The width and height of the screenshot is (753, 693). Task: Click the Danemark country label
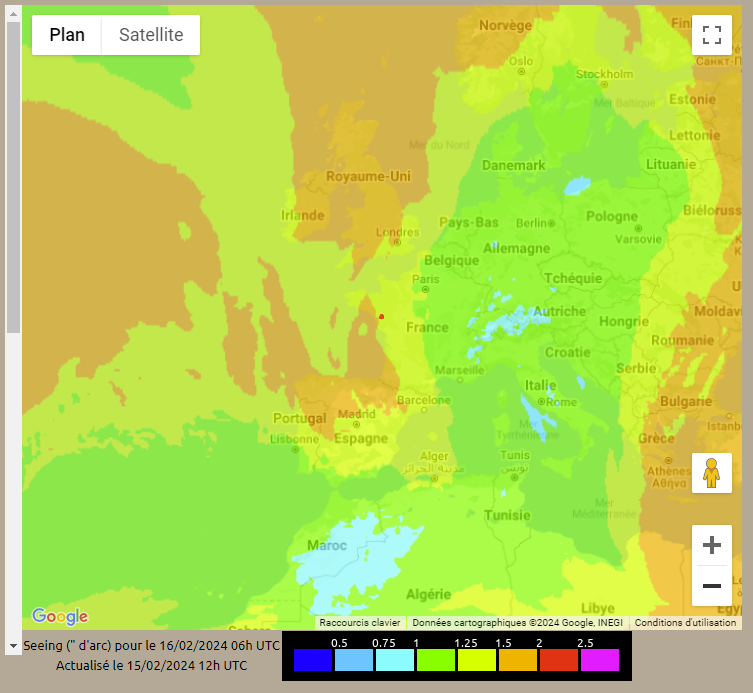514,166
